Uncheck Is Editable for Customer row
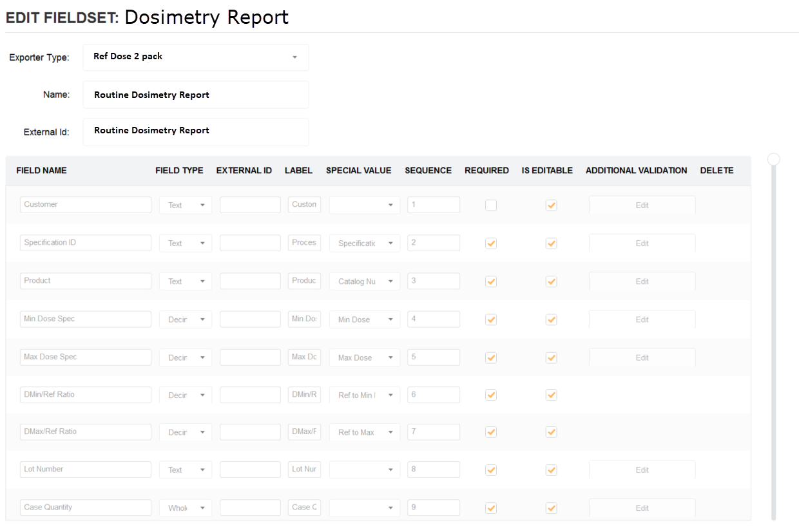The image size is (799, 532). [x=551, y=205]
